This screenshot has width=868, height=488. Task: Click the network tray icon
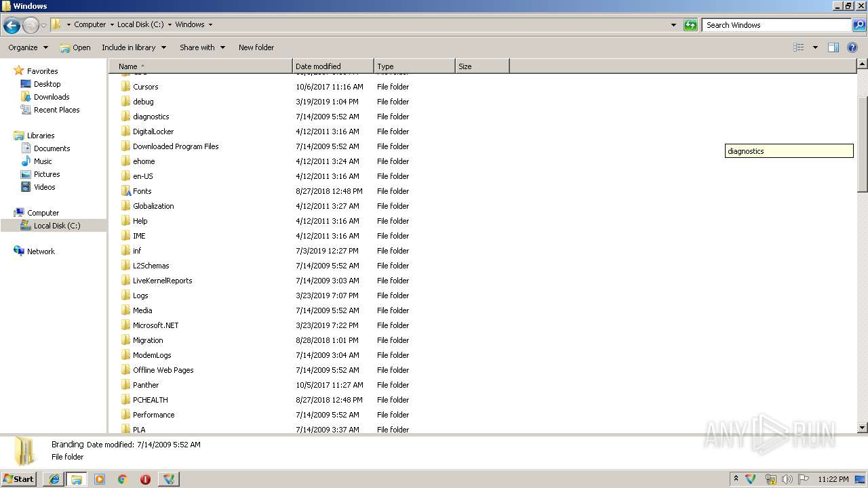tap(770, 479)
